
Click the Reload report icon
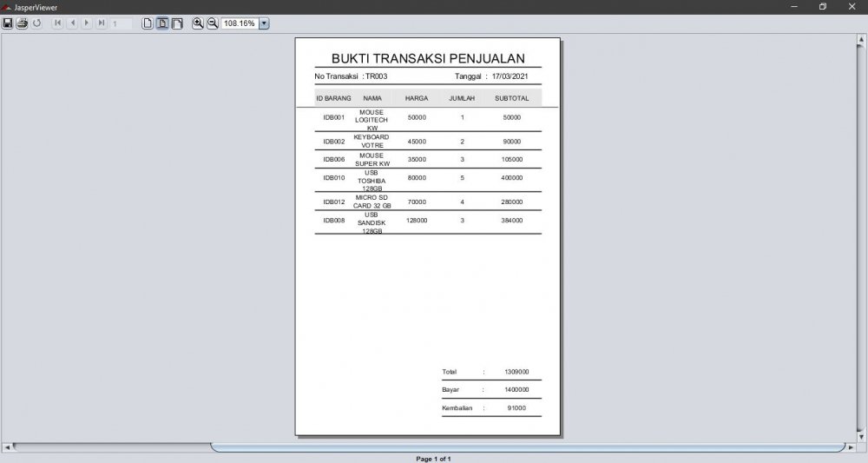point(36,23)
